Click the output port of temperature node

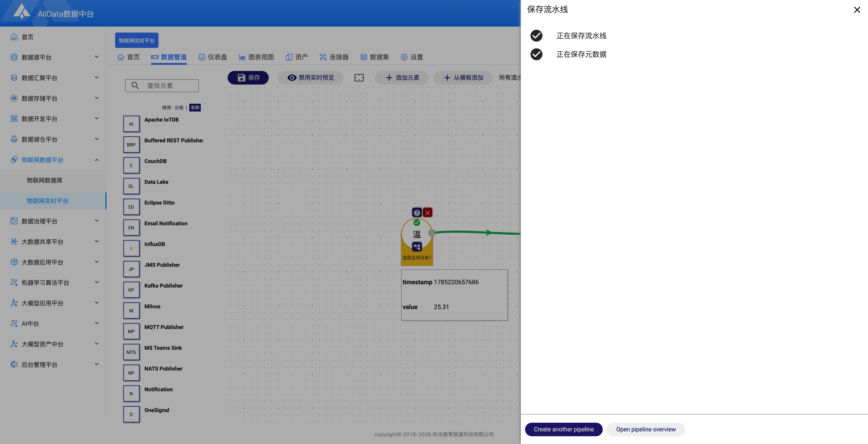(432, 233)
